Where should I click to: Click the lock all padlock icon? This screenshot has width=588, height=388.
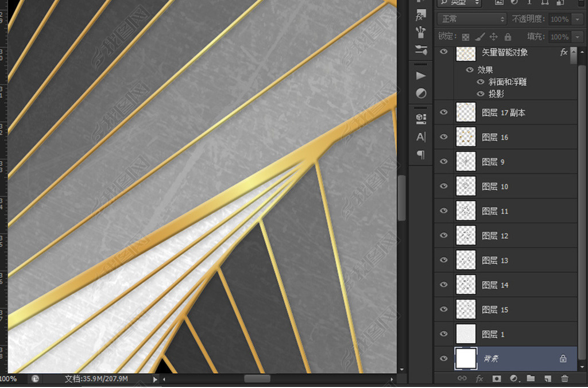[509, 37]
